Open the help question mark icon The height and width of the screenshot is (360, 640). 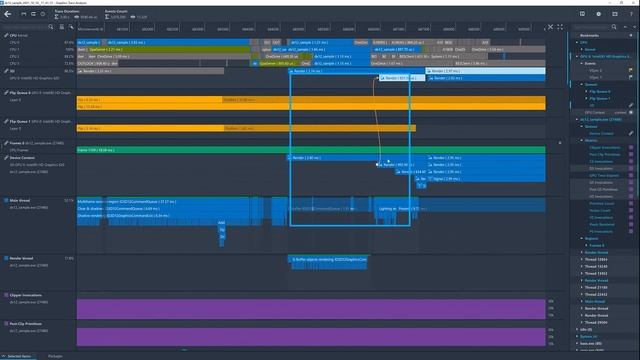[631, 14]
